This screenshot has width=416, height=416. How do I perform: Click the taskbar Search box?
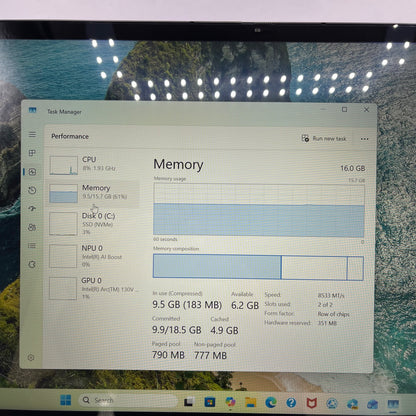[x=128, y=400]
